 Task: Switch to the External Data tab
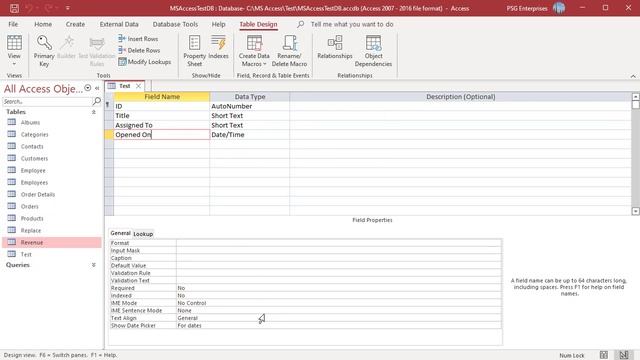point(119,24)
